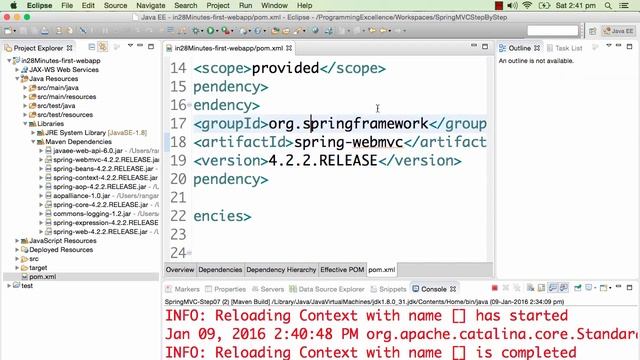Open the Apple menu
The width and height of the screenshot is (640, 360).
click(x=13, y=6)
